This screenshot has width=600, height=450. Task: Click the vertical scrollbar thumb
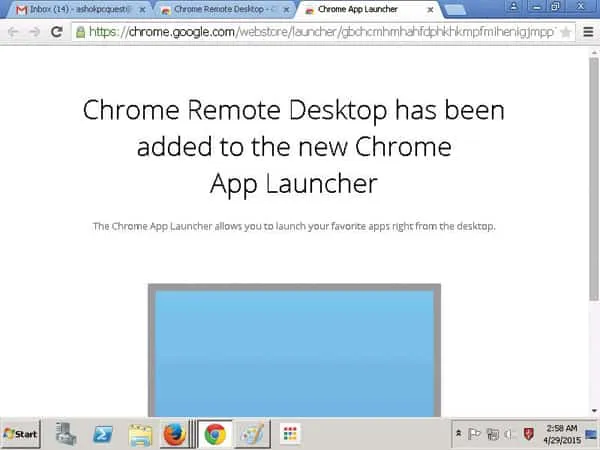(594, 179)
